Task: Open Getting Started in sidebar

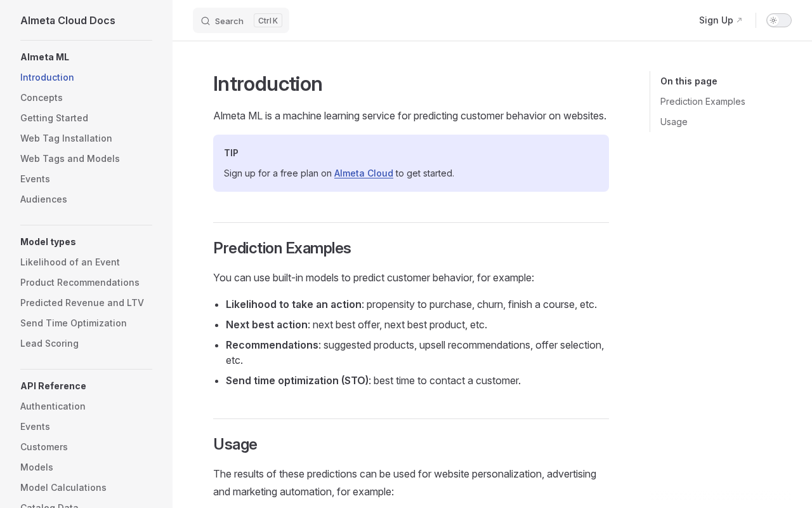Action: 54,118
